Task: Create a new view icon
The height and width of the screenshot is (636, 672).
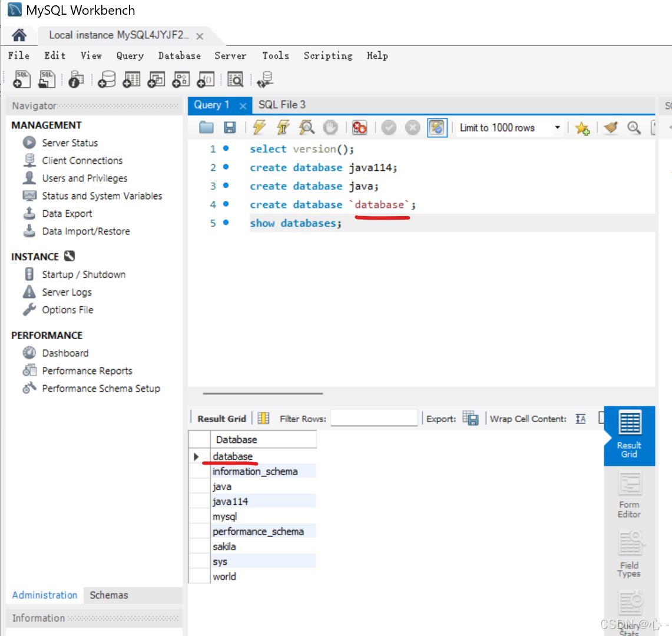Action: click(157, 79)
